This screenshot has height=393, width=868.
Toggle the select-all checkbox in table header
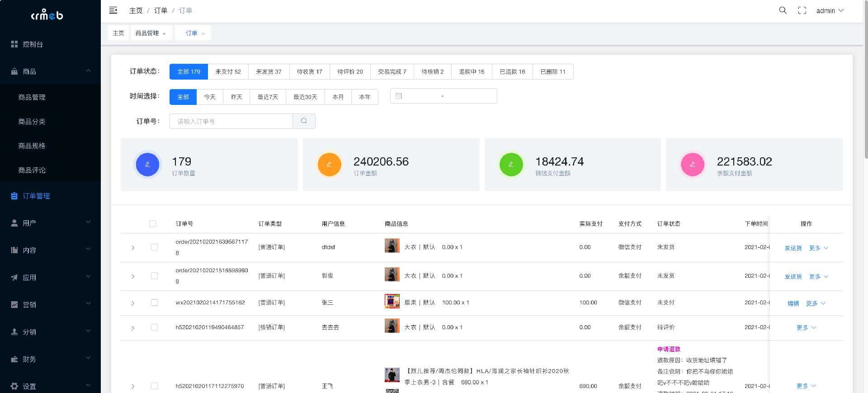tap(152, 223)
